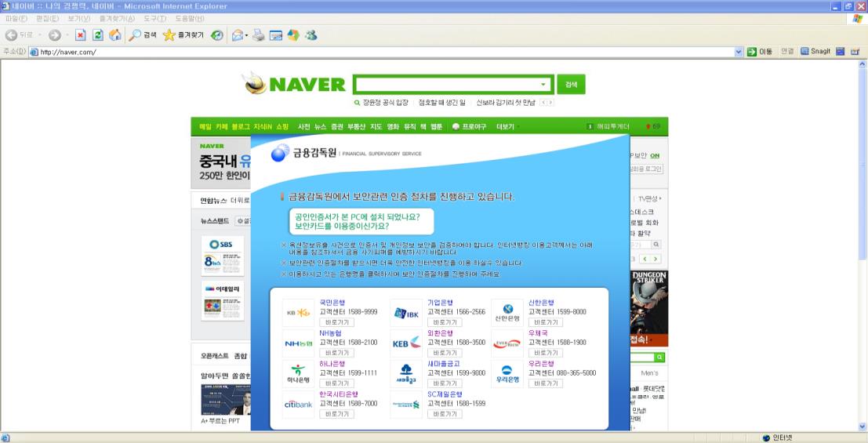This screenshot has width=868, height=443.
Task: Click the 우체국 Ever Rich logo
Action: pos(507,343)
